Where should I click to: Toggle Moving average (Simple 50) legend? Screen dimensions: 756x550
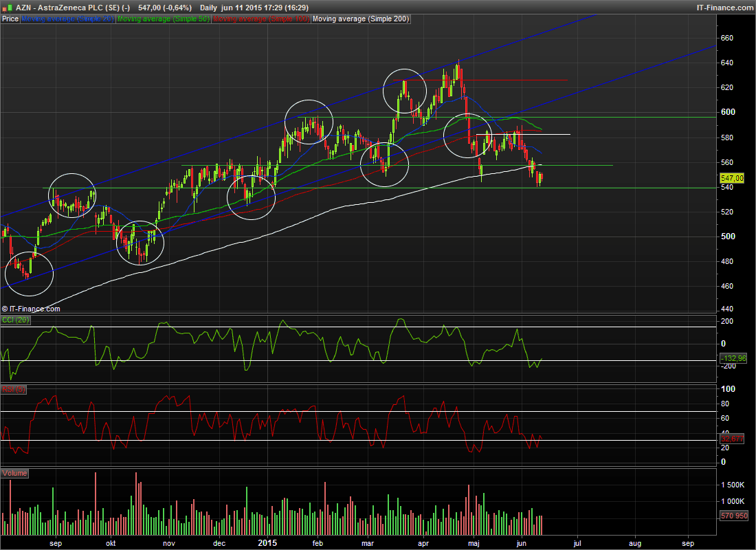click(x=163, y=19)
